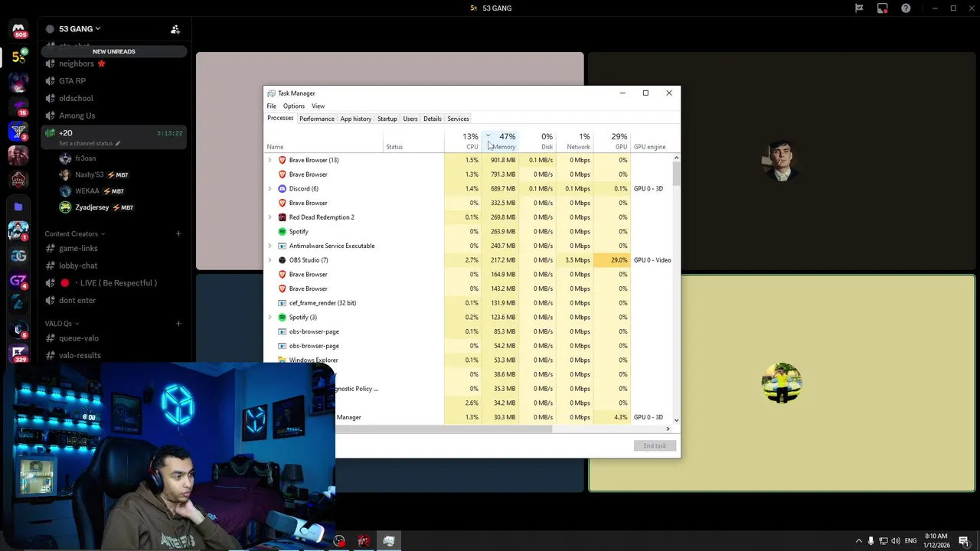Edit channel status pencil icon
Screen dimensions: 980x551
click(117, 144)
